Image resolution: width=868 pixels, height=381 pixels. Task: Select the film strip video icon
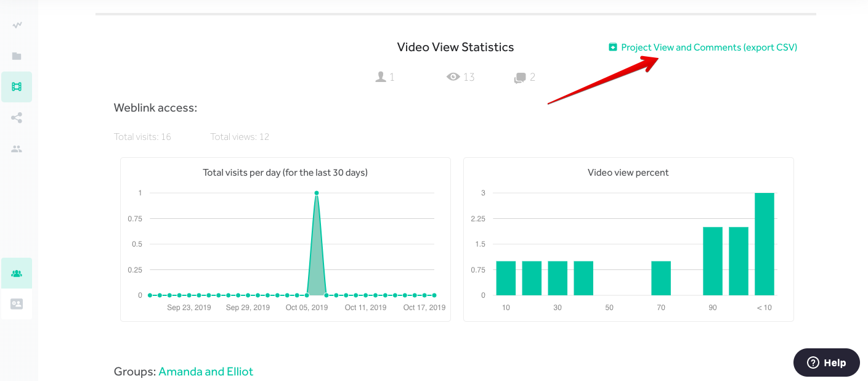[17, 87]
